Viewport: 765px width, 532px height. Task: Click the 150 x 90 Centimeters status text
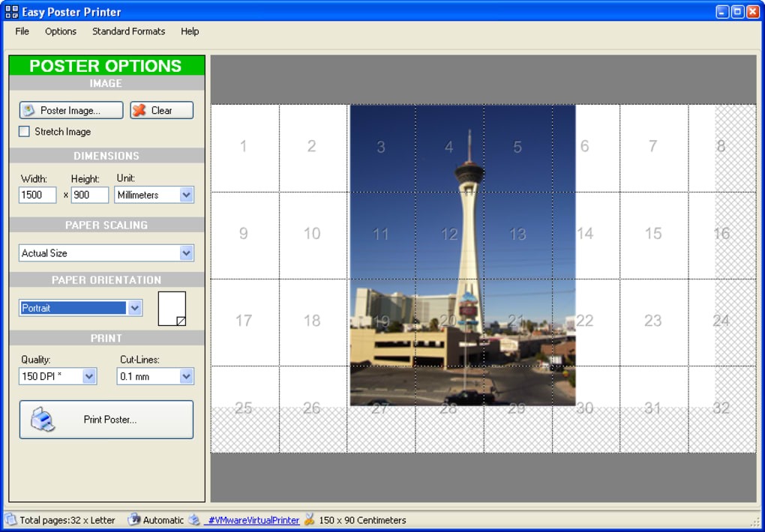(362, 520)
